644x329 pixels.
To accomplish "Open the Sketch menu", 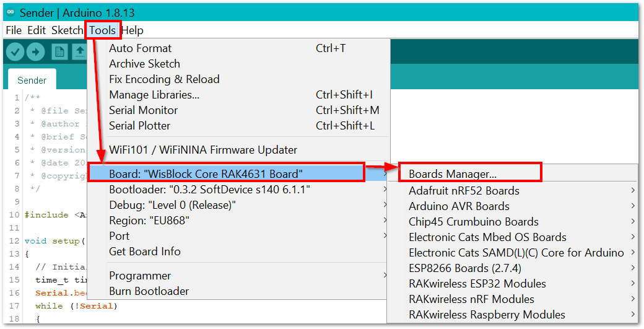I will 67,30.
